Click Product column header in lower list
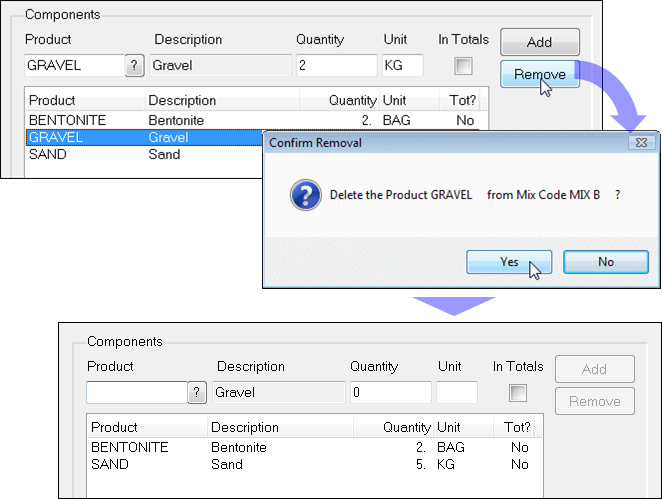This screenshot has height=499, width=662. [x=147, y=427]
